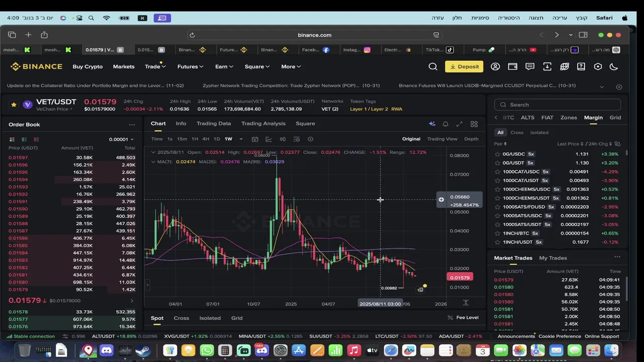Image resolution: width=644 pixels, height=362 pixels.
Task: Open the help question-mark icon
Action: (x=581, y=66)
